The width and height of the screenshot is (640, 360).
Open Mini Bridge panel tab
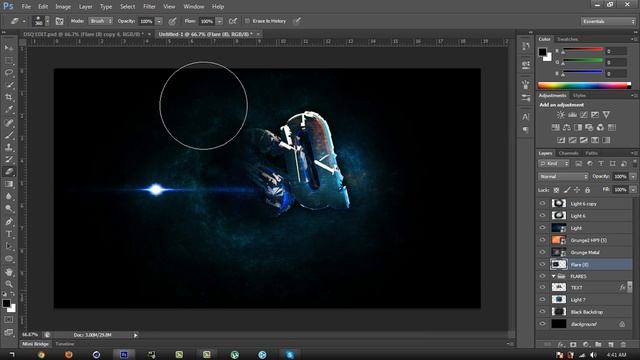pos(35,344)
